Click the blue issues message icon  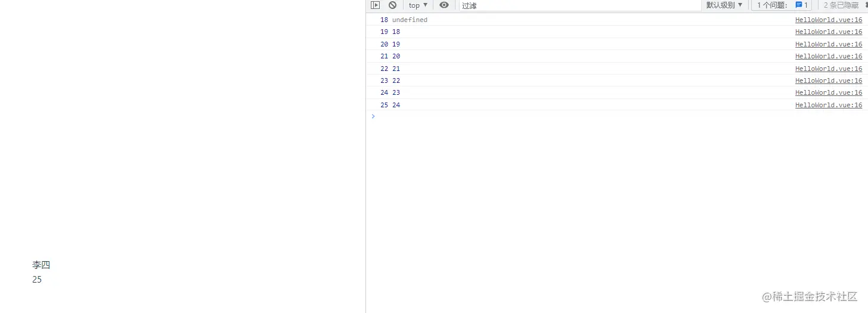tap(799, 5)
